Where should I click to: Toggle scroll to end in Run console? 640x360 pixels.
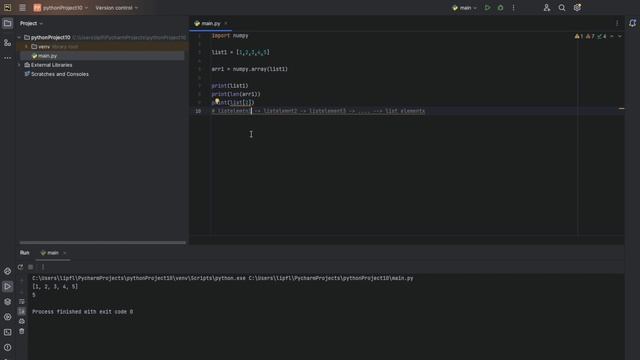click(22, 311)
